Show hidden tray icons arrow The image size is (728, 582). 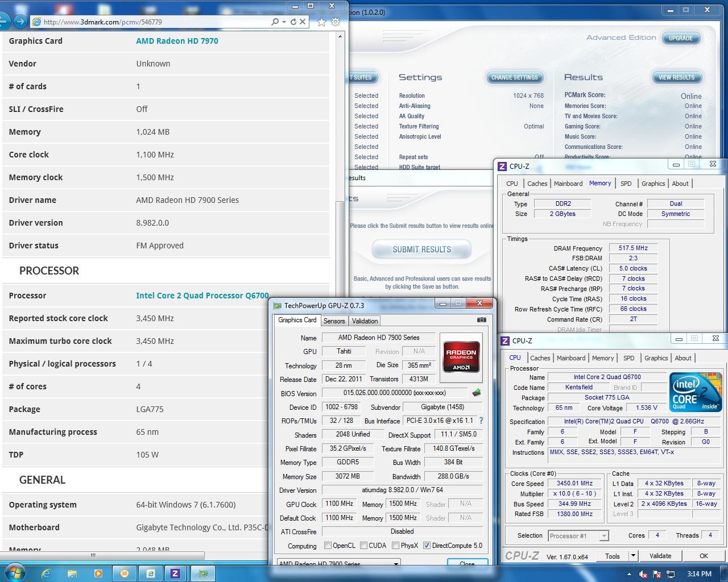630,574
